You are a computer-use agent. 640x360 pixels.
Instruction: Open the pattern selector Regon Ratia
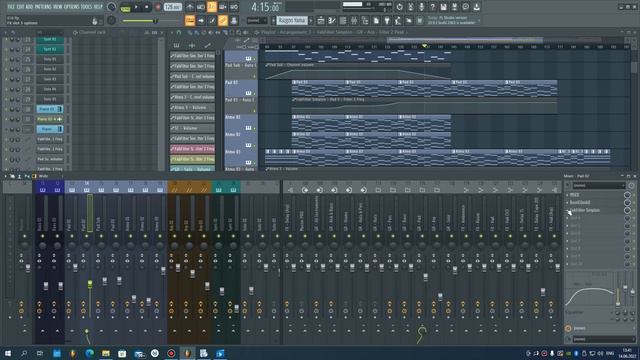292,20
